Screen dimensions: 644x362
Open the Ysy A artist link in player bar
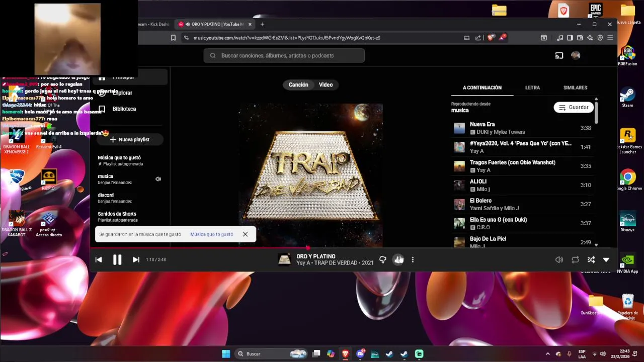[303, 263]
